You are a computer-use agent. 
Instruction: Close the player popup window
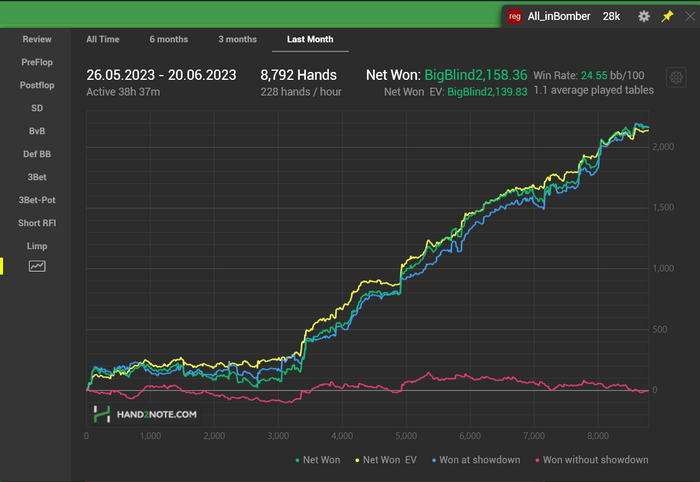pos(690,17)
